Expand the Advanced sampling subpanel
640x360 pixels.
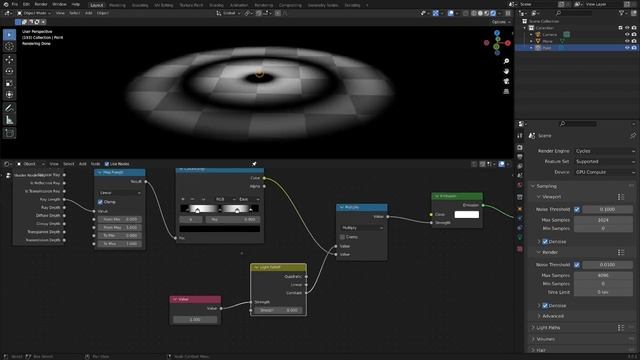point(553,316)
